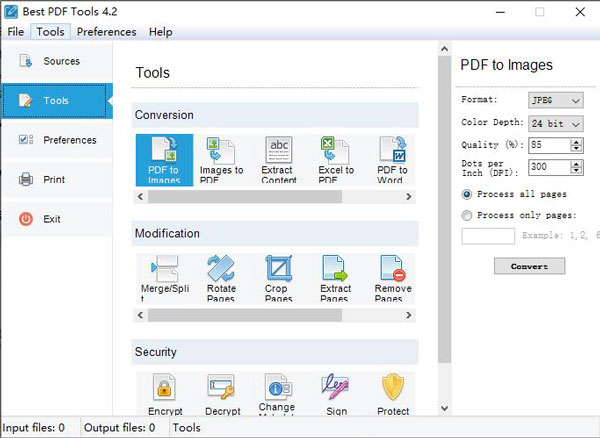Open the Format dropdown
Screen dimensions: 600x438
tap(556, 100)
